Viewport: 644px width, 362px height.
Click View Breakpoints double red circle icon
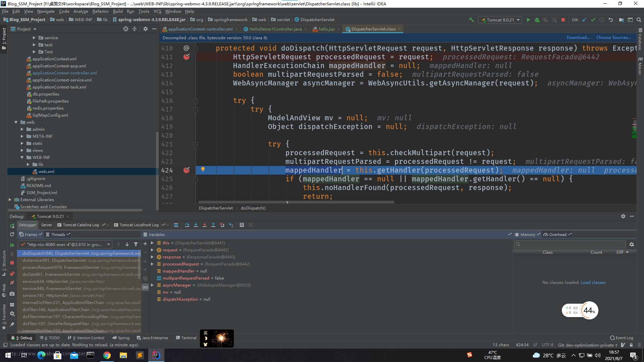pos(12,274)
